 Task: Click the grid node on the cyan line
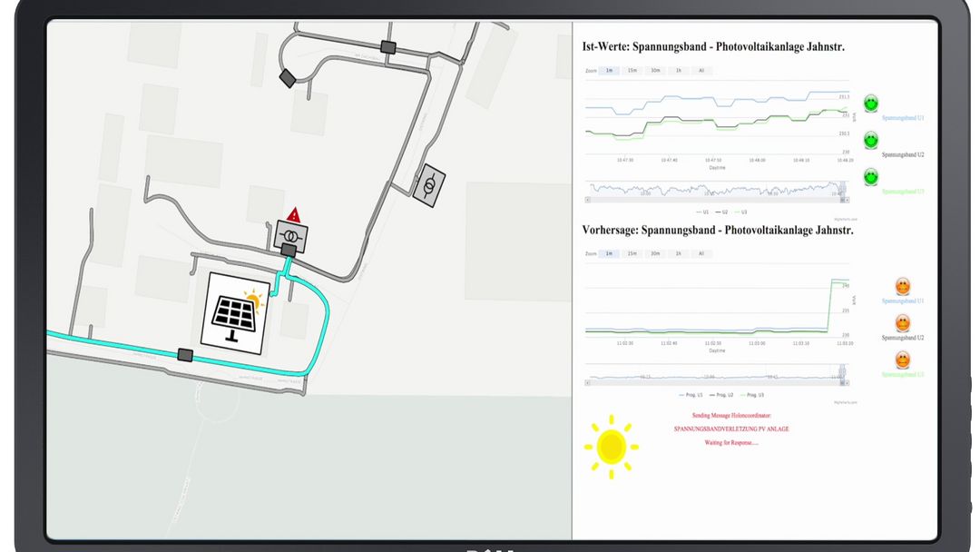[186, 355]
